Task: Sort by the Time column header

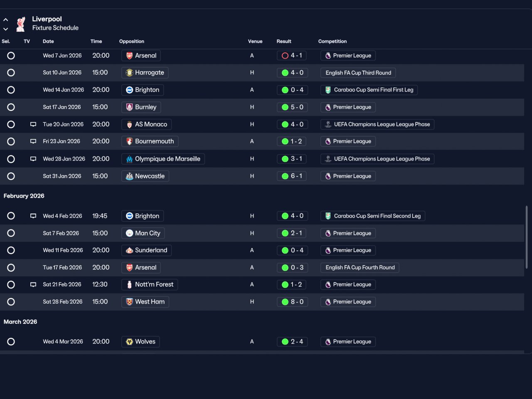Action: pos(96,41)
